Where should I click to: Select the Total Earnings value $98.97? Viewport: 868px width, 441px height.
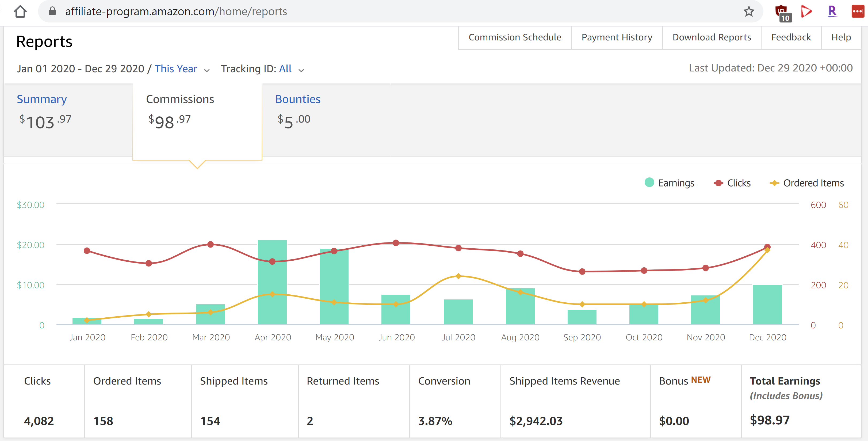click(770, 420)
